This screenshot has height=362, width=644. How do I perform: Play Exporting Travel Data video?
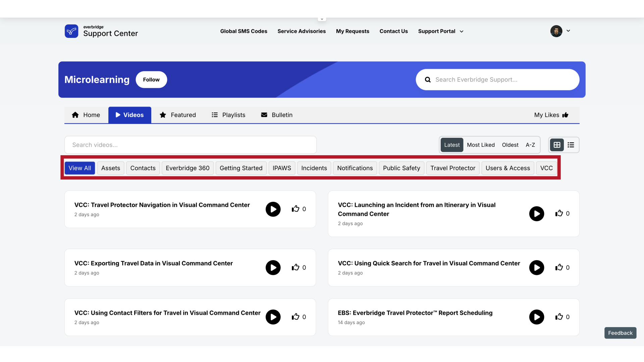pos(273,267)
